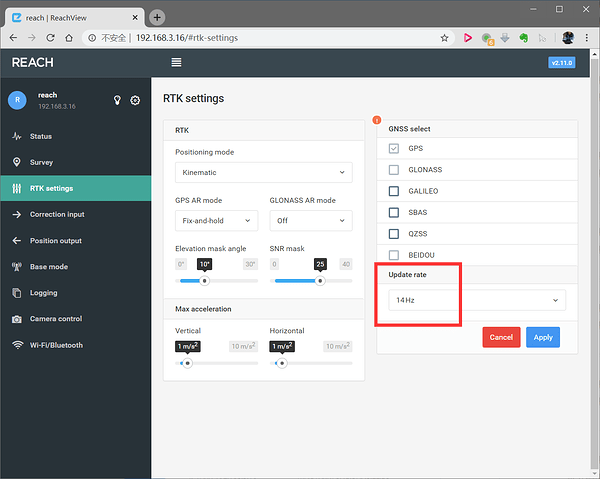The width and height of the screenshot is (600, 479).
Task: Click the blue R avatar circle
Action: [x=17, y=100]
